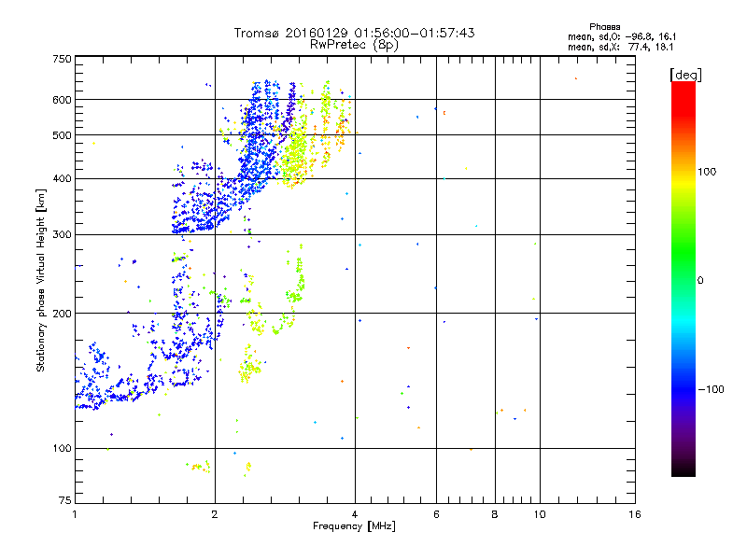Click the "mean, sd,X: 77.4, 18.1" line

click(x=620, y=47)
